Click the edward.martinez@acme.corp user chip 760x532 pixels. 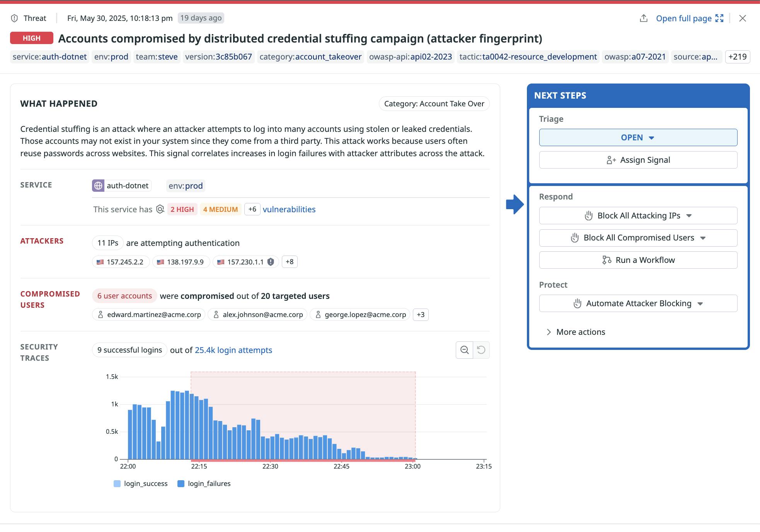pyautogui.click(x=148, y=314)
